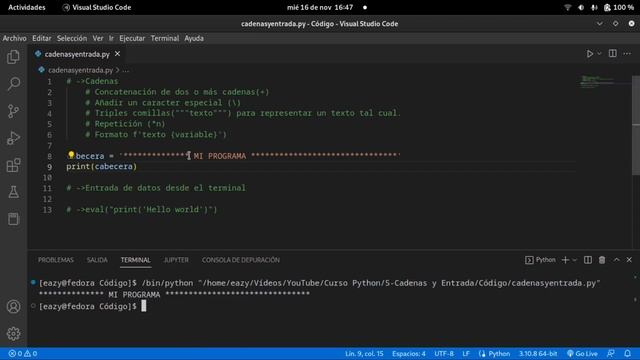Open the Manage gear settings icon
The height and width of the screenshot is (360, 640).
coord(13,333)
